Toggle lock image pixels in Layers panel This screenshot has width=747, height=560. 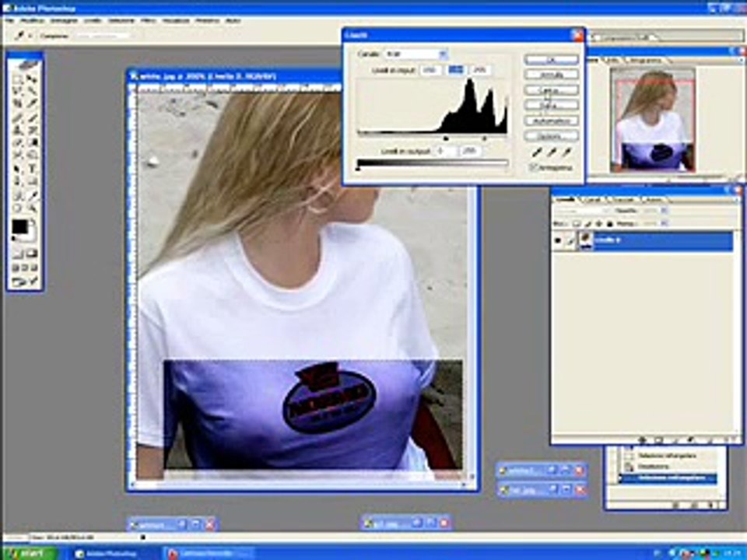click(x=588, y=224)
